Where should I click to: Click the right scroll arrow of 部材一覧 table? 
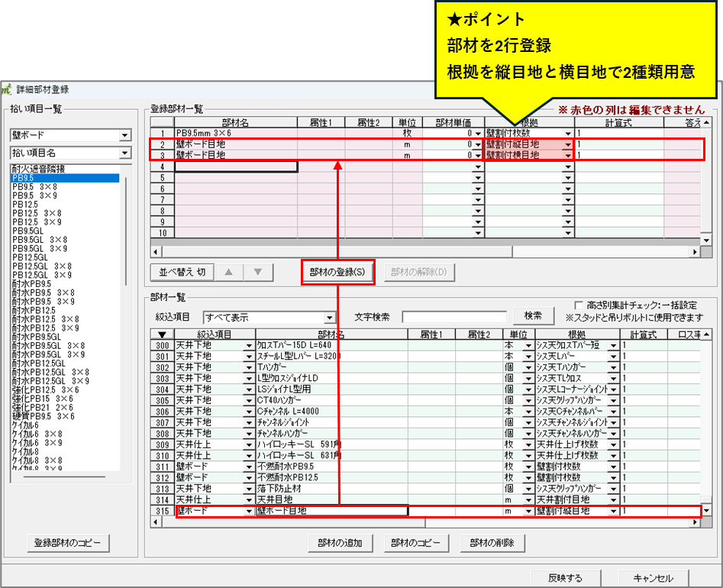[x=696, y=522]
